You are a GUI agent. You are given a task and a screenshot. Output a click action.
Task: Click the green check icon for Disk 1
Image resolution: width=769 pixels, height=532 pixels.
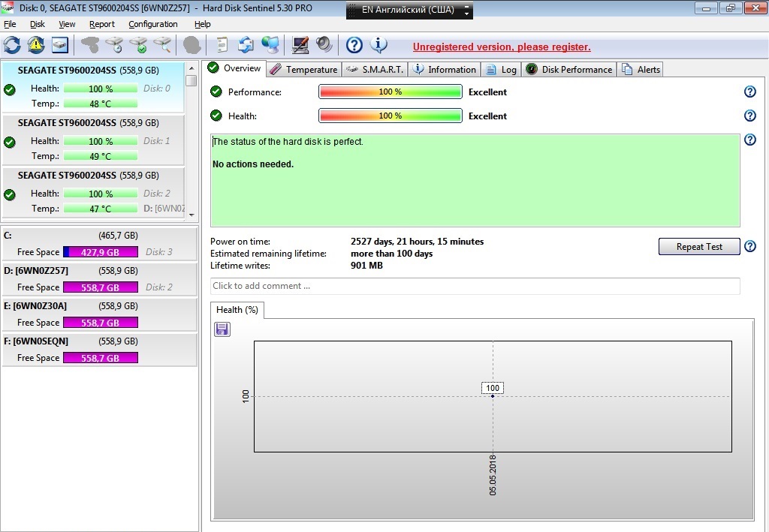[x=9, y=142]
